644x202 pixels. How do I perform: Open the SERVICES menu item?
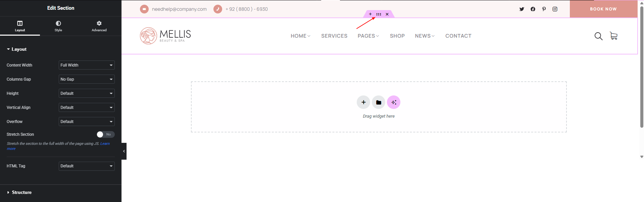click(x=334, y=36)
